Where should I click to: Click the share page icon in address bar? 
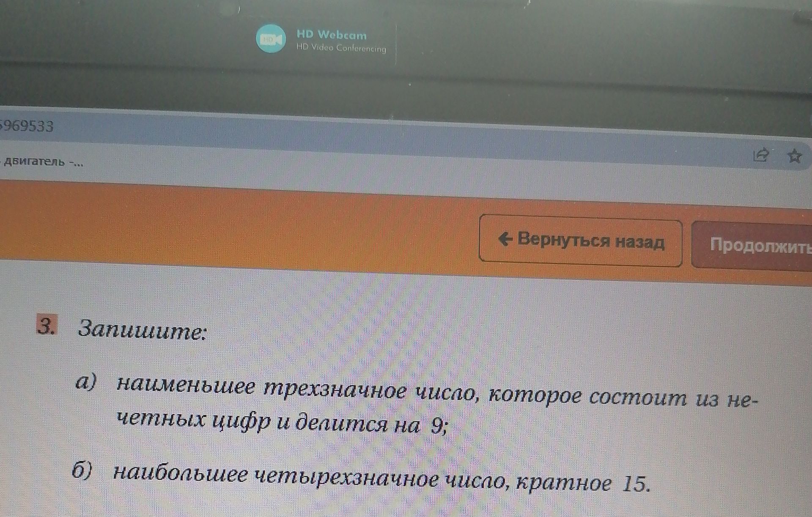tap(761, 155)
